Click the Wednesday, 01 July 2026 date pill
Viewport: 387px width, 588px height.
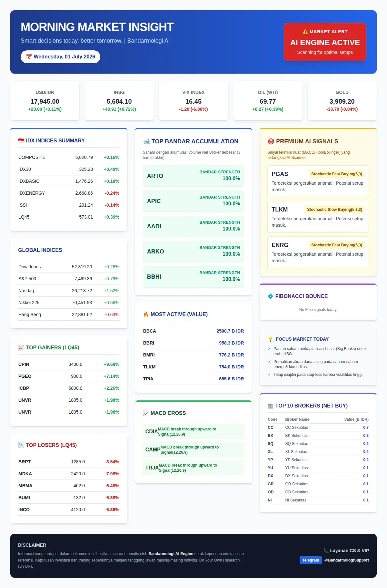[60, 57]
